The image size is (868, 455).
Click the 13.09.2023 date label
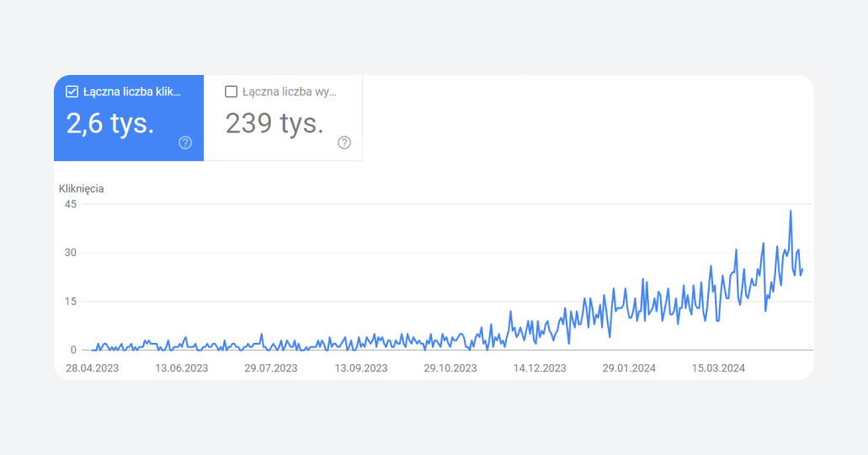point(361,368)
